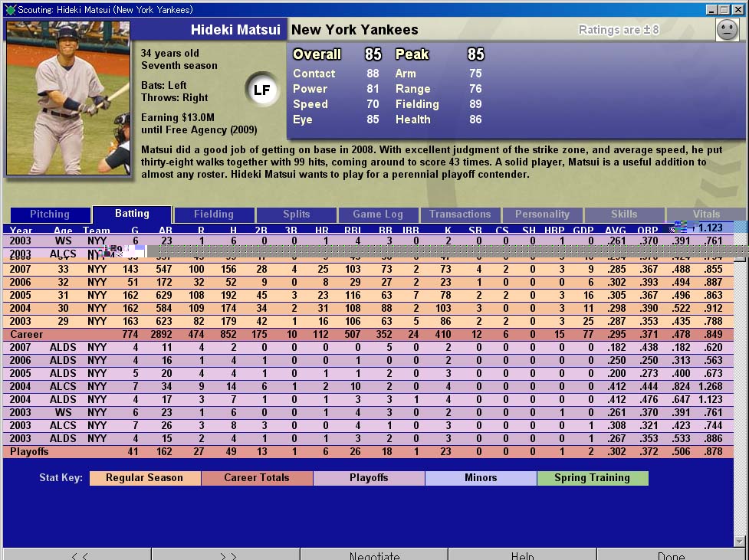The image size is (749, 560).
Task: Click the Help button
Action: point(522,555)
